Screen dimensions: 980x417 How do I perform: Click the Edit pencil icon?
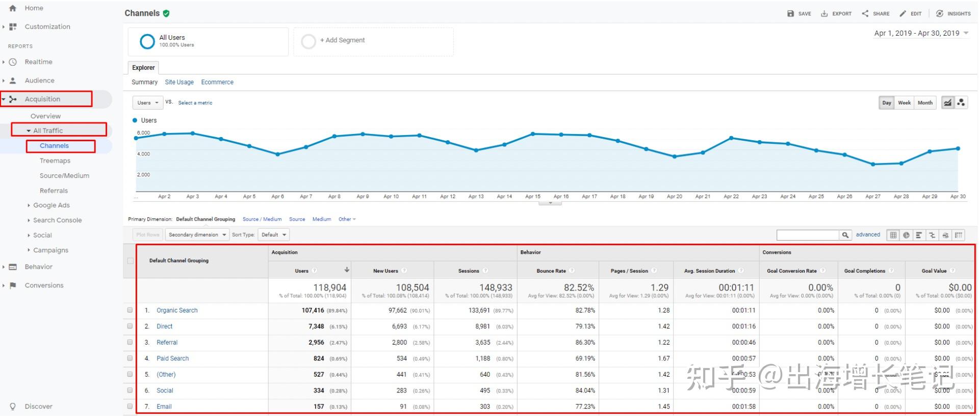(903, 14)
